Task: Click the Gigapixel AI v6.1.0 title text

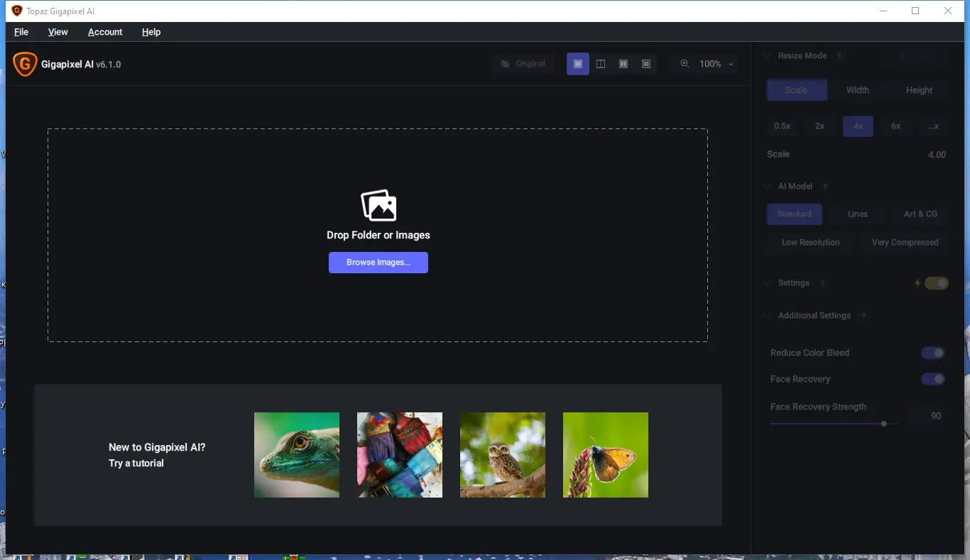Action: pos(81,65)
